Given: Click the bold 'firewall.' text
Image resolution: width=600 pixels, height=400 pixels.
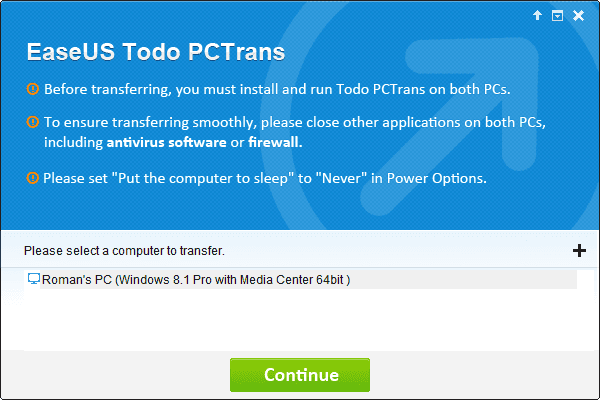Looking at the screenshot, I should click(x=276, y=142).
